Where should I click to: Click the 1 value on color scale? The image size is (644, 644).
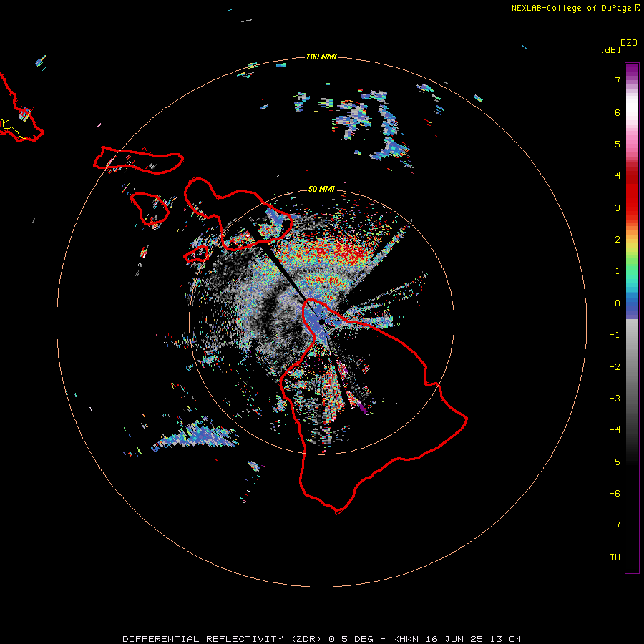(x=618, y=271)
